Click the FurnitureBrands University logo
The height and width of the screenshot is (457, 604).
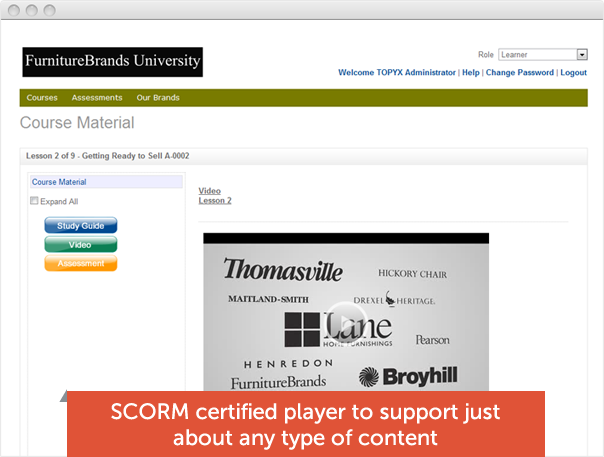tap(112, 62)
